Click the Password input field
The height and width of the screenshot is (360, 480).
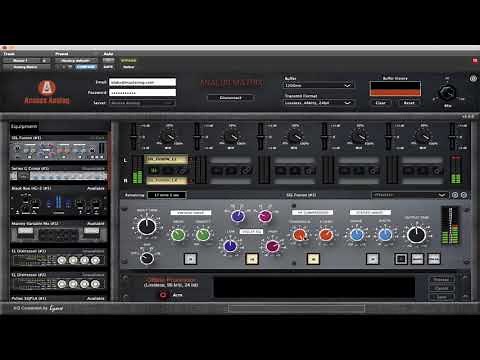[x=142, y=92]
